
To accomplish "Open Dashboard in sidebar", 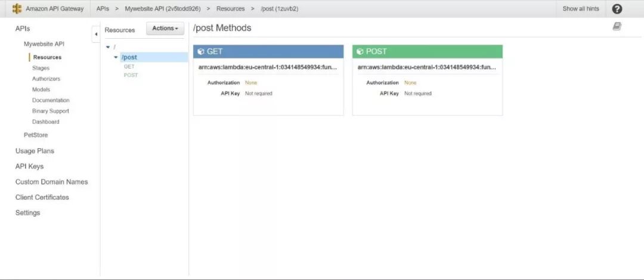I will point(45,122).
